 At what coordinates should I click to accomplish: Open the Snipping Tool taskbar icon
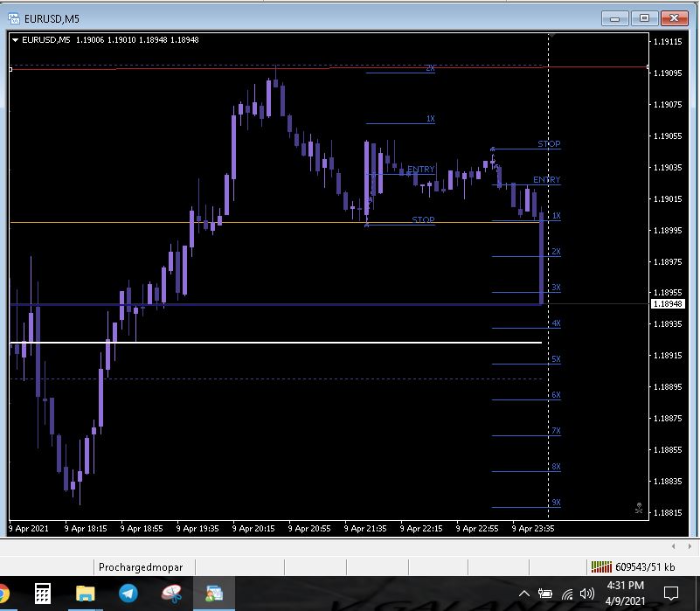point(171,594)
